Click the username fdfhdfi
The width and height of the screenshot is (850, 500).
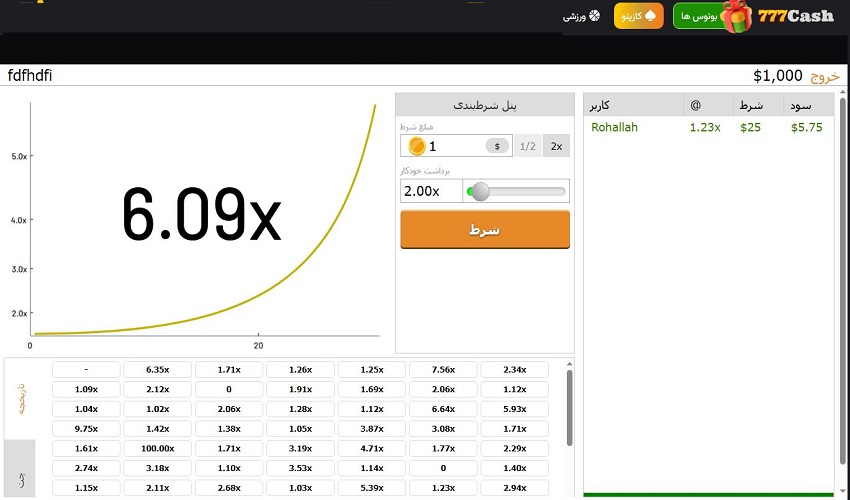pyautogui.click(x=30, y=75)
